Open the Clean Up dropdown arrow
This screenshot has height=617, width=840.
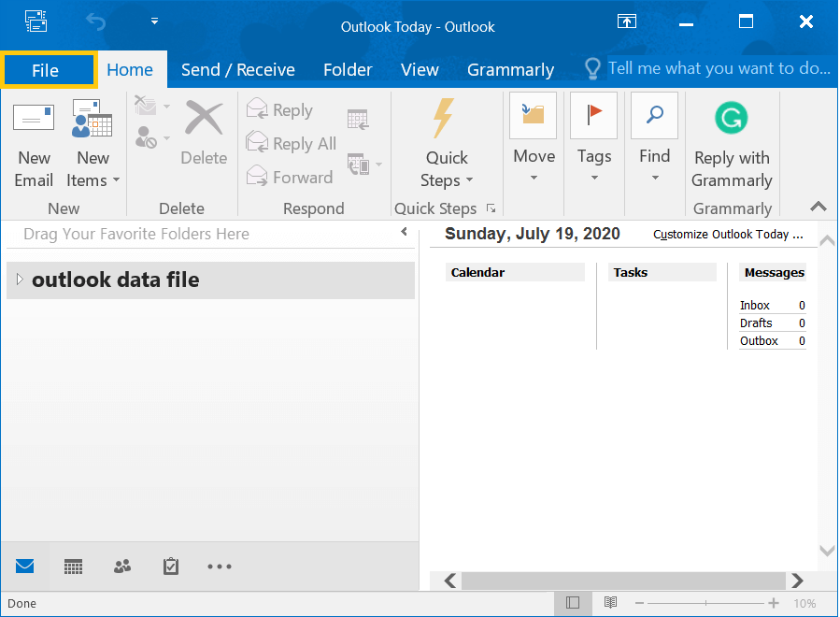166,107
